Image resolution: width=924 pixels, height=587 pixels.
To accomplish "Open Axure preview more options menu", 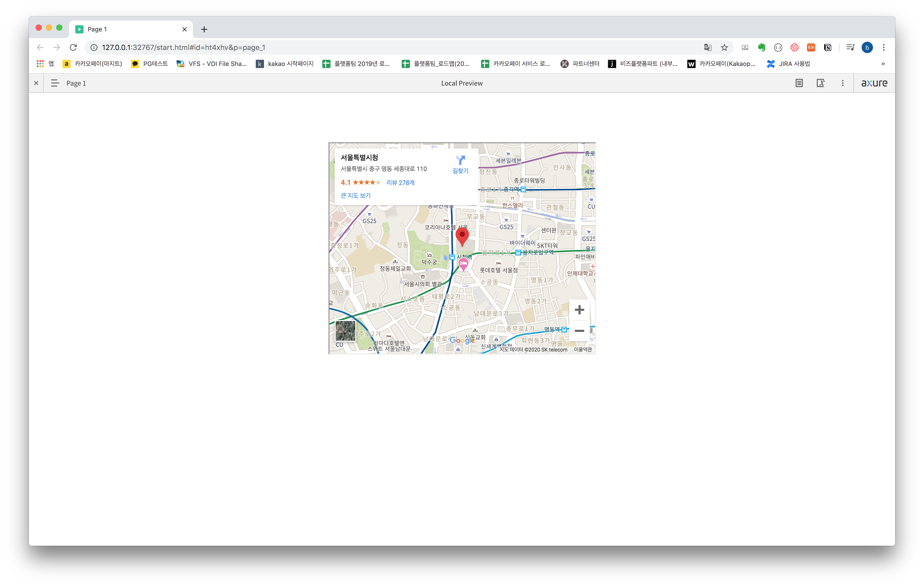I will pos(843,83).
